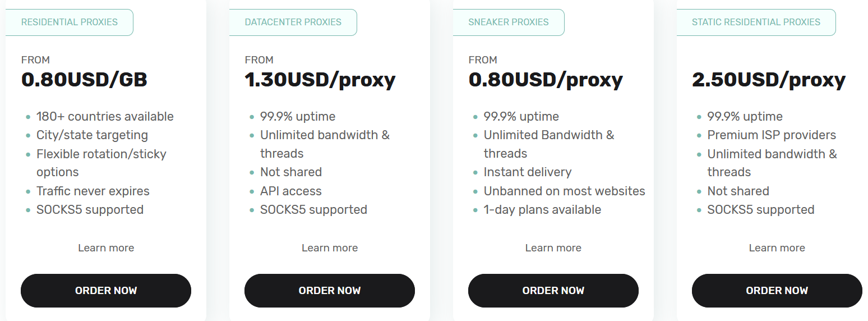Image resolution: width=868 pixels, height=321 pixels.
Task: Order Sneaker Proxies via ORDER NOW
Action: pyautogui.click(x=553, y=291)
